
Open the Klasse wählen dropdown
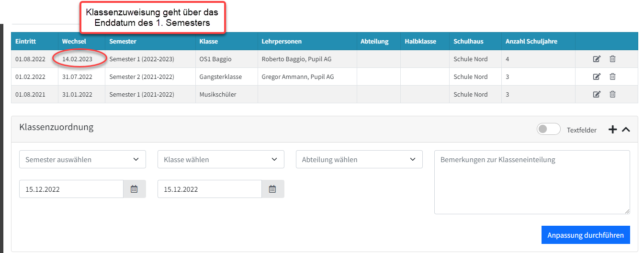pos(221,159)
